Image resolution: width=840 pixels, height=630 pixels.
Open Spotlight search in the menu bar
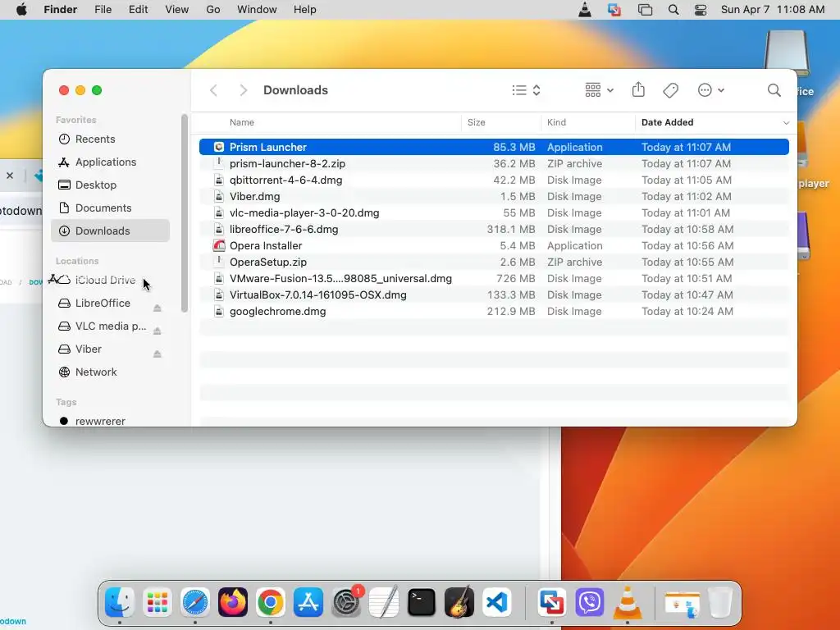click(673, 10)
